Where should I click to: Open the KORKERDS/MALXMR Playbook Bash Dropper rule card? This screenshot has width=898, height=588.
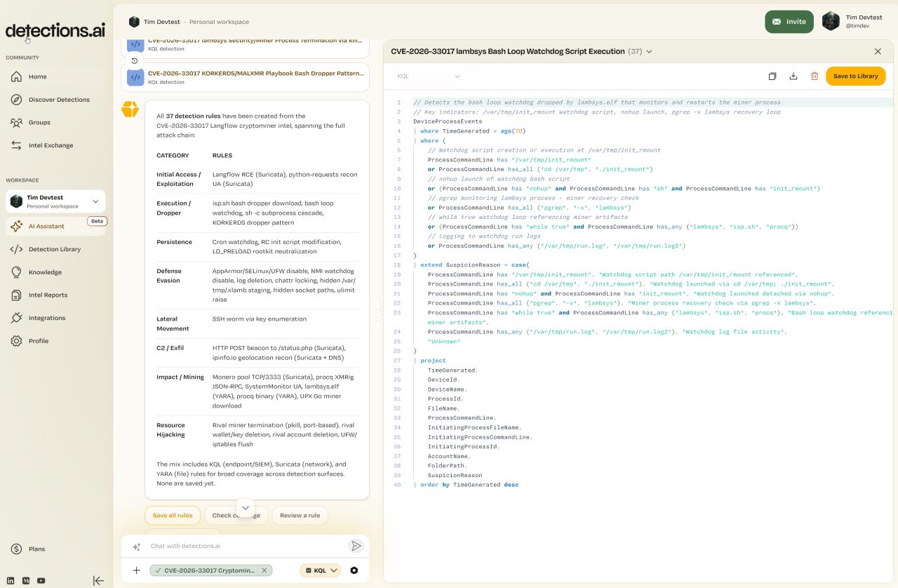click(x=245, y=77)
